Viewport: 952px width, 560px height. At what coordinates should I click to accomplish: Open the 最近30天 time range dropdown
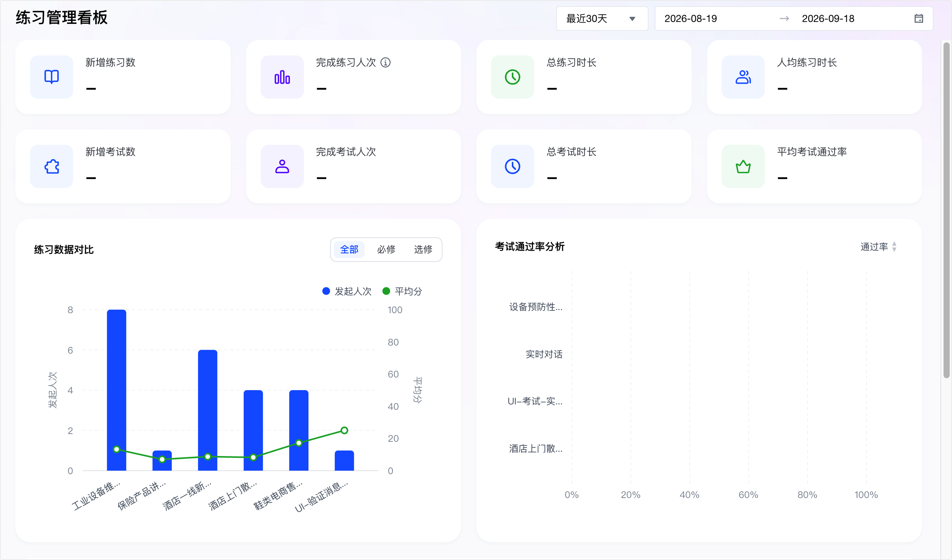602,18
